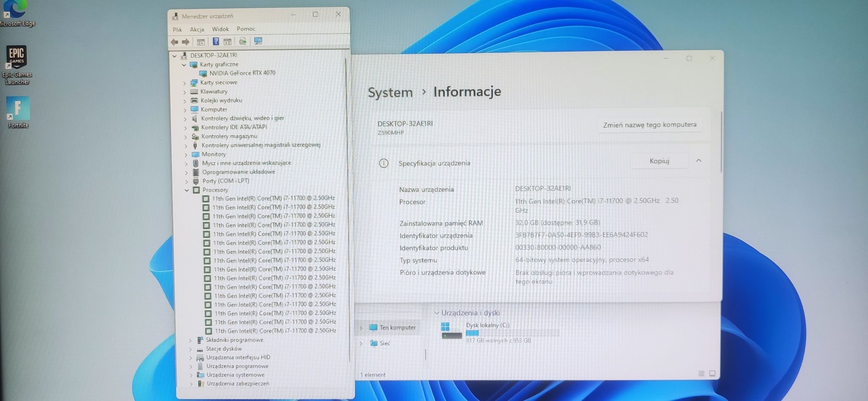Expand Kontrolery magazynu category
Viewport: 868px width, 401px height.
[186, 137]
